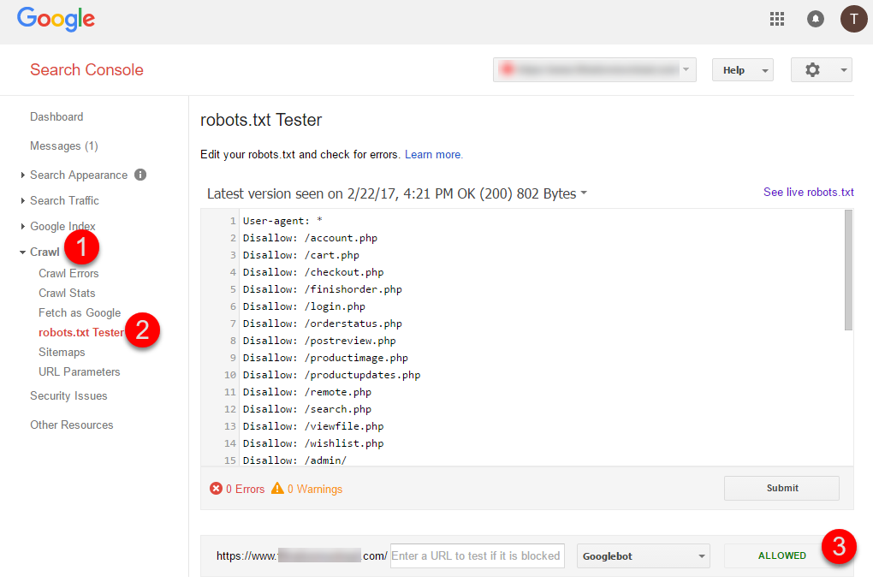Click the ALLOWED test result button
873x588 pixels.
(781, 555)
